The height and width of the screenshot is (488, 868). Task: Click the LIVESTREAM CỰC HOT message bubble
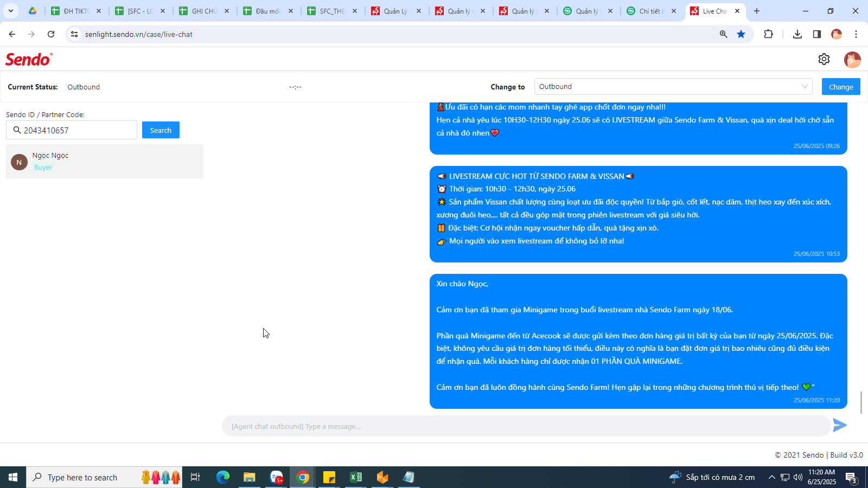[639, 214]
